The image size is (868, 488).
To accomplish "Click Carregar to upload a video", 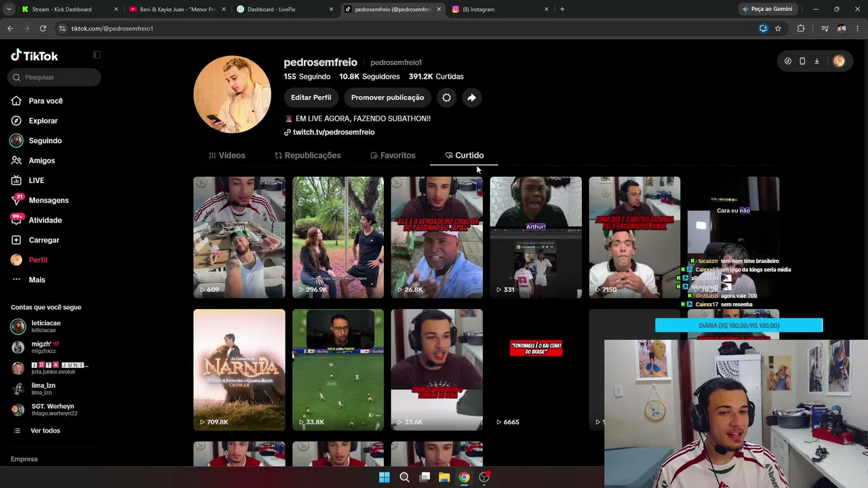I will pyautogui.click(x=43, y=240).
